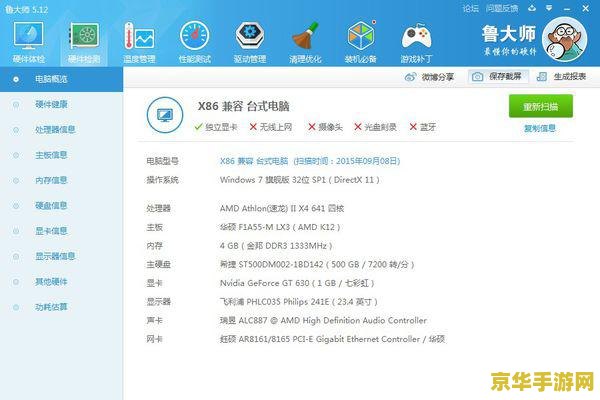
Task: Click the 华硕 F1A55-M LX3 motherboard text
Action: [x=280, y=227]
